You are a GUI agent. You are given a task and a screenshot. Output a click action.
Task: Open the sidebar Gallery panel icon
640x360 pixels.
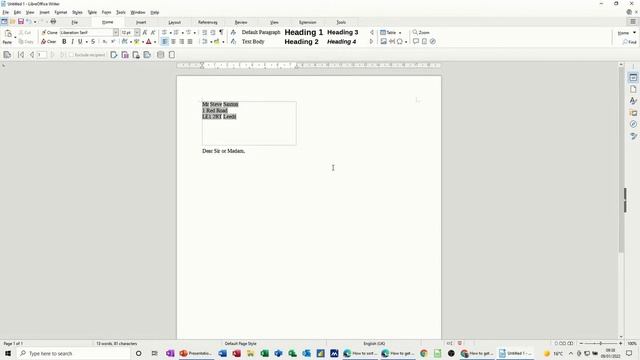click(633, 112)
